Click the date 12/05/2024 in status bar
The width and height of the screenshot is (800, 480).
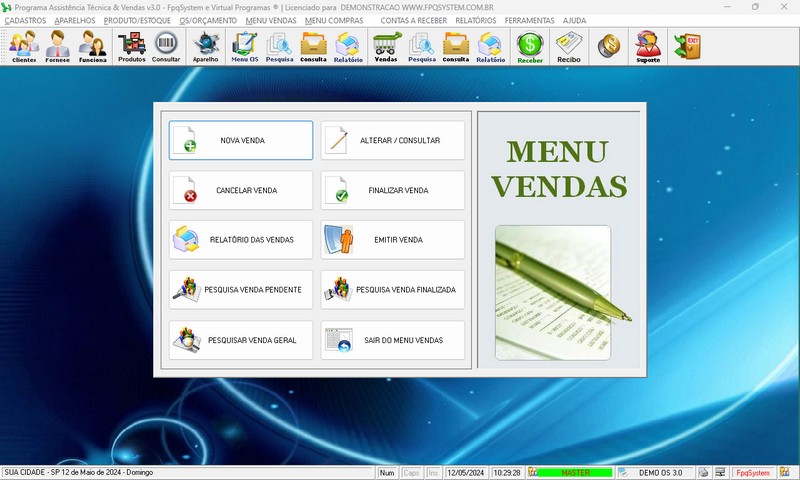(x=465, y=472)
